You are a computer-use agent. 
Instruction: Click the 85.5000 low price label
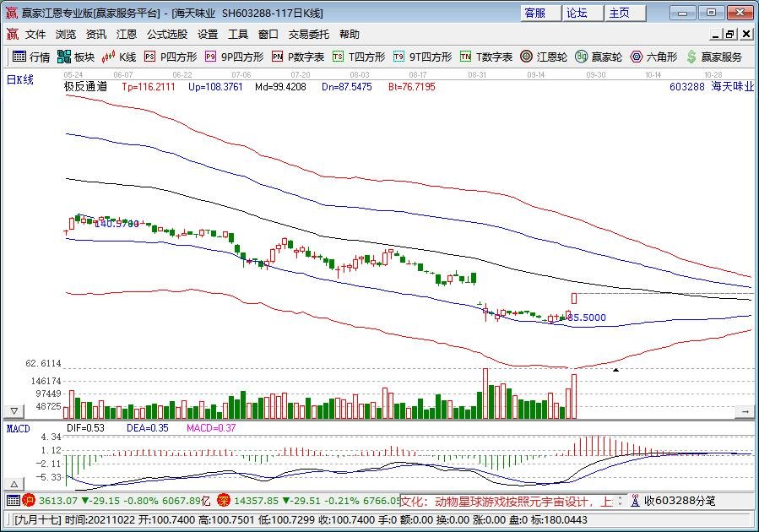[x=586, y=318]
